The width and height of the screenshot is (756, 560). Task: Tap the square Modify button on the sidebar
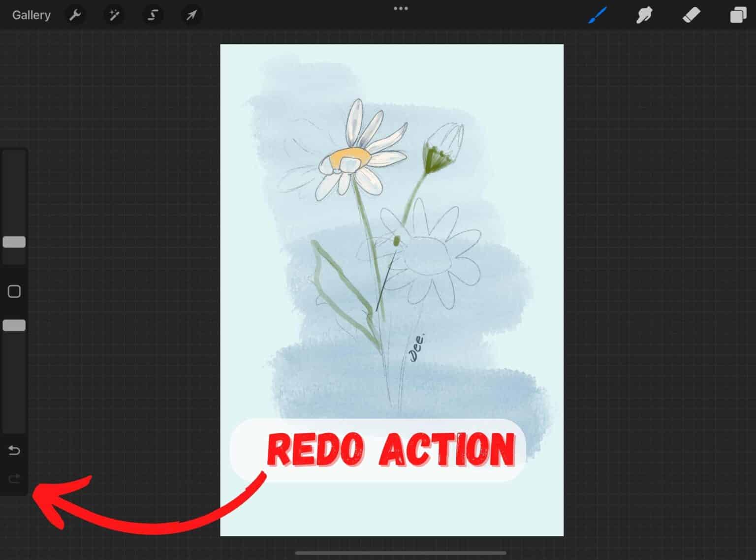coord(14,291)
